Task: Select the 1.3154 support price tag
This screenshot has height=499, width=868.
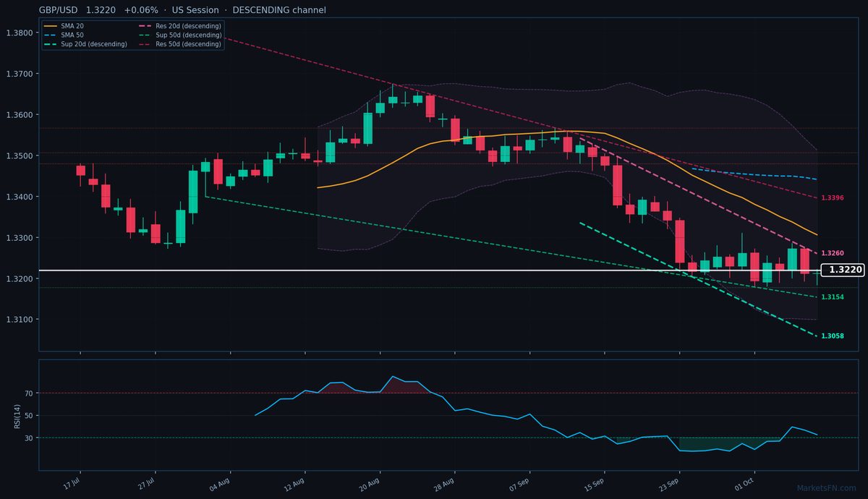Action: (833, 297)
